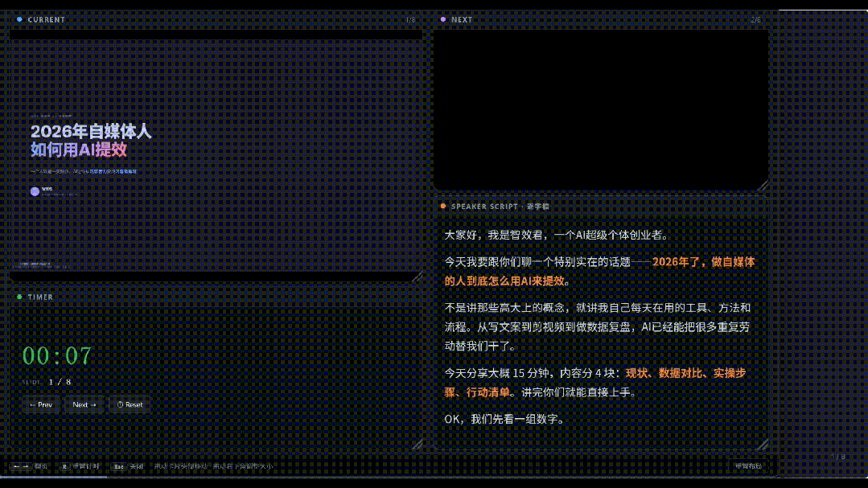Viewport: 868px width, 488px height.
Task: Grab the resize handle of Next slide panel
Action: [x=763, y=186]
